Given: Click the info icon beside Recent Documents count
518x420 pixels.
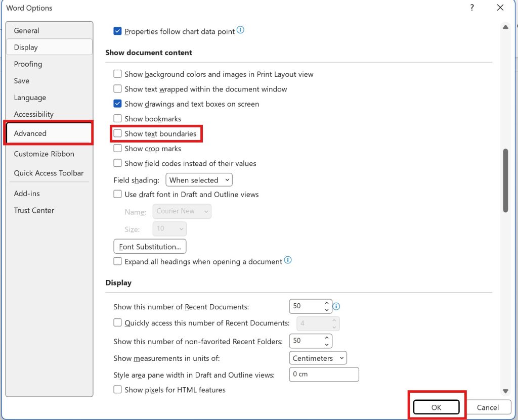Looking at the screenshot, I should pos(337,306).
